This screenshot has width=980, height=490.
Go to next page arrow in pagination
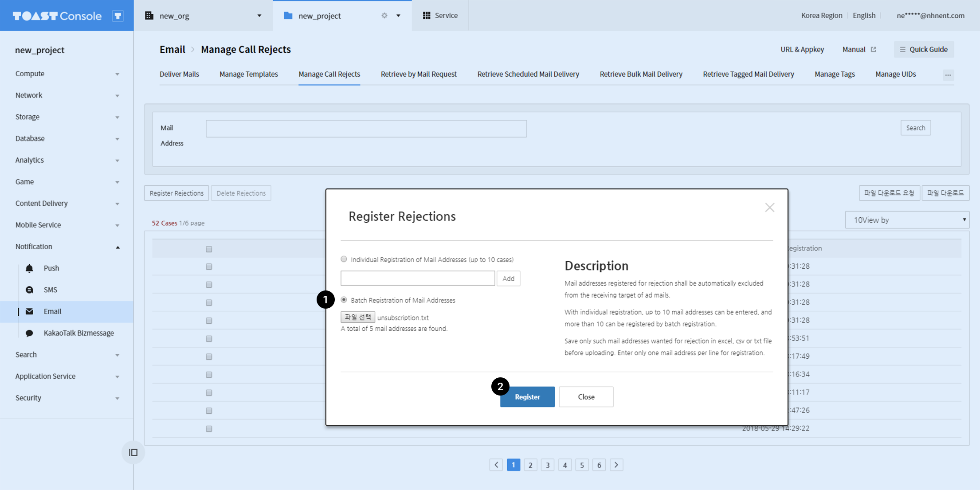pos(616,465)
